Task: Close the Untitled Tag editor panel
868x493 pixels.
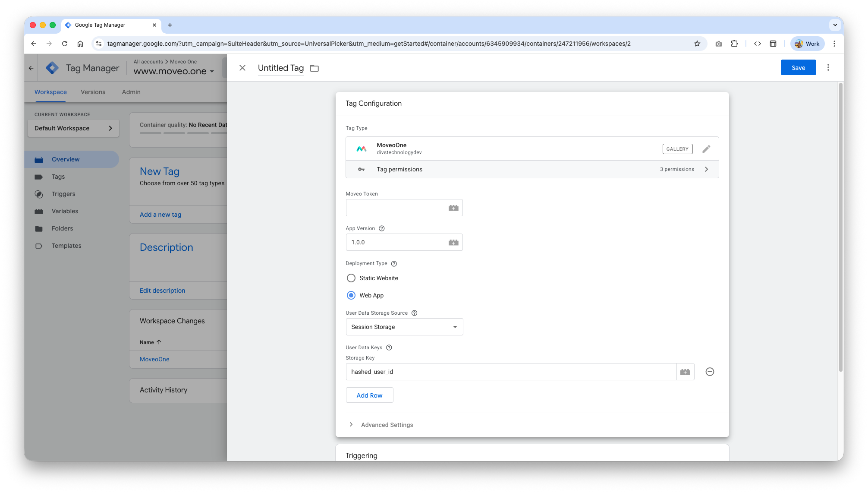Action: click(242, 68)
